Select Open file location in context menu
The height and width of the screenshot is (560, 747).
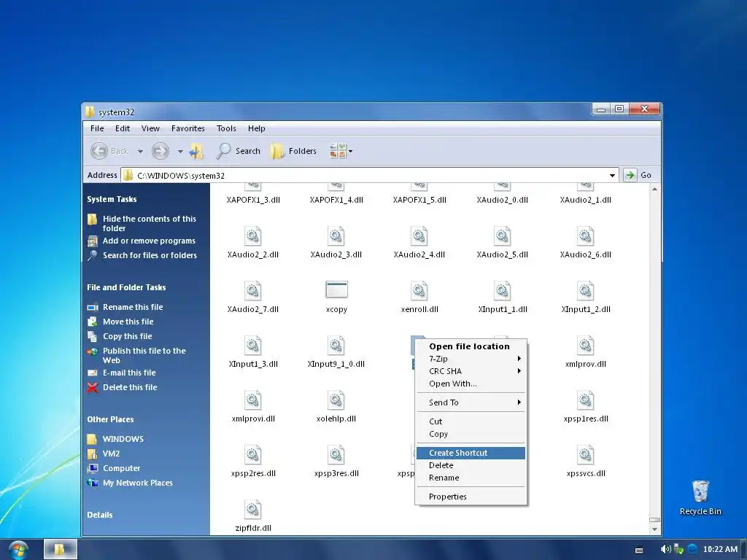(x=471, y=346)
